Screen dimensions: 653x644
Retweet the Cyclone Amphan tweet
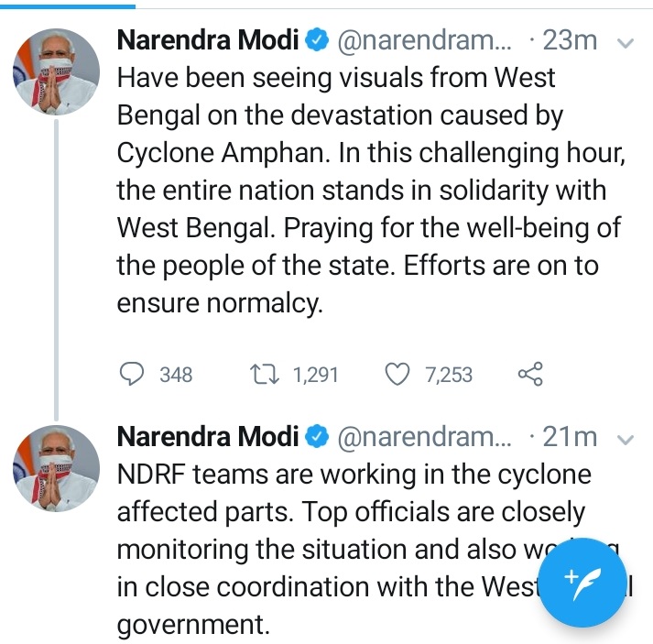click(x=266, y=374)
